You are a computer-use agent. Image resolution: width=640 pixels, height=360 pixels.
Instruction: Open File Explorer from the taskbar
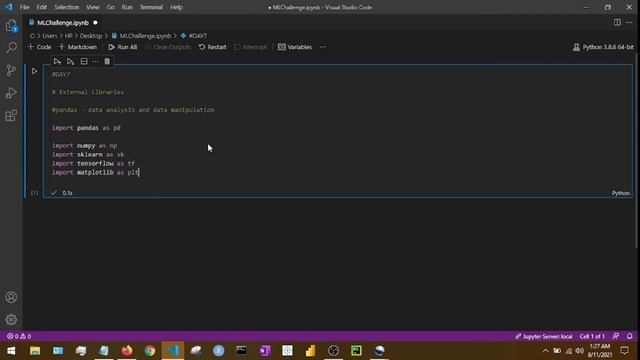(x=35, y=351)
